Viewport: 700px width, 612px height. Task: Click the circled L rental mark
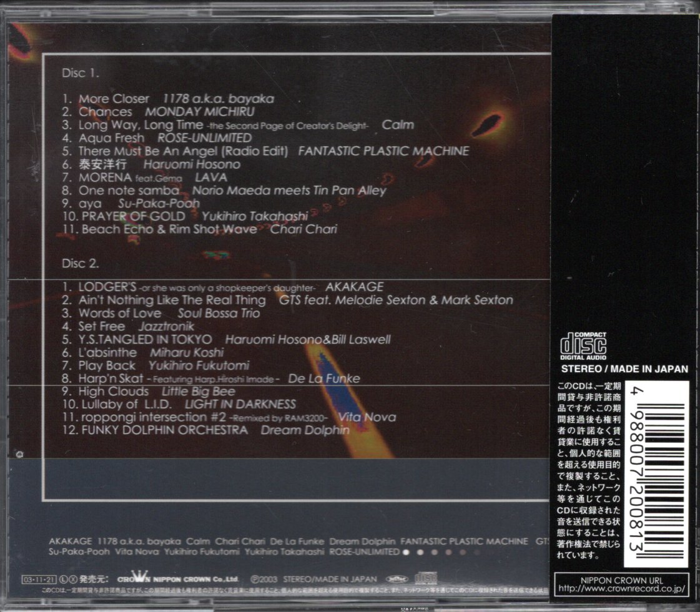[x=63, y=579]
